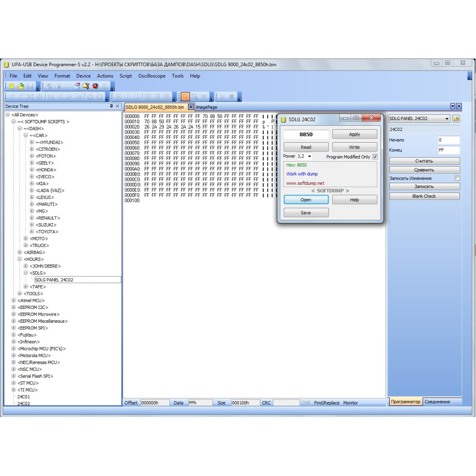The width and height of the screenshot is (476, 476).
Task: Click Monitor in status bar
Action: [x=350, y=403]
